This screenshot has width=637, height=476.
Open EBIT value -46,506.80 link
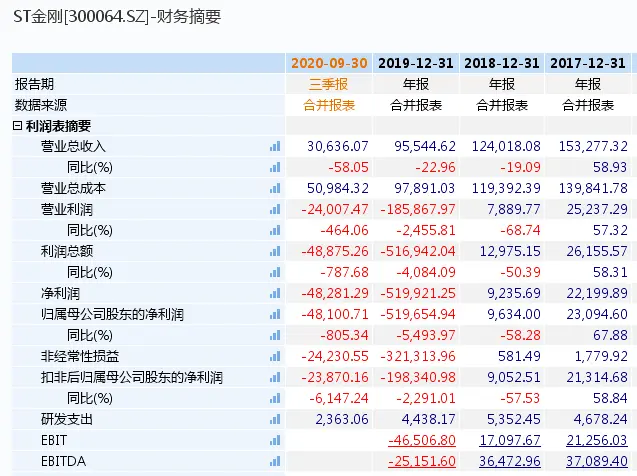click(422, 440)
